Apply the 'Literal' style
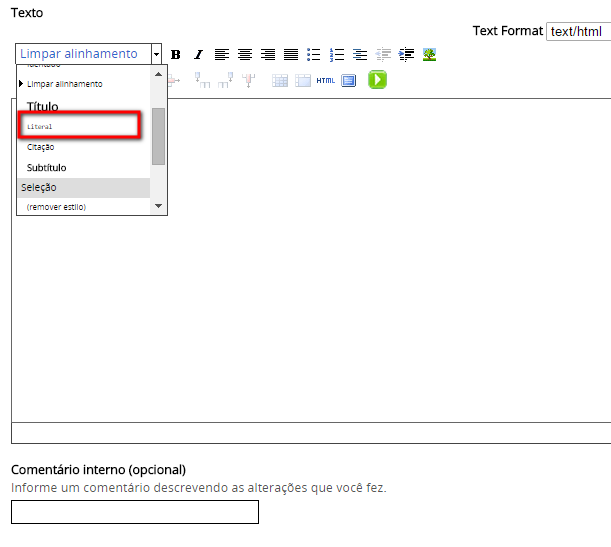611x547 pixels. click(x=39, y=126)
